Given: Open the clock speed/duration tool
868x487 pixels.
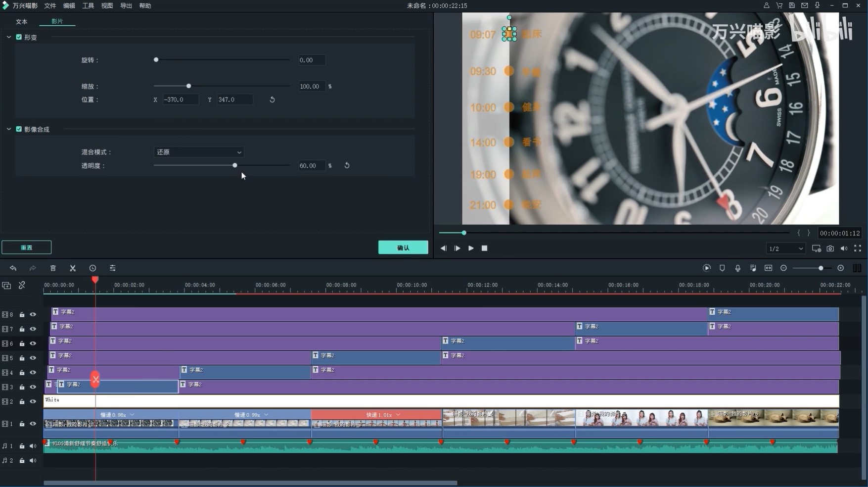Looking at the screenshot, I should 92,268.
